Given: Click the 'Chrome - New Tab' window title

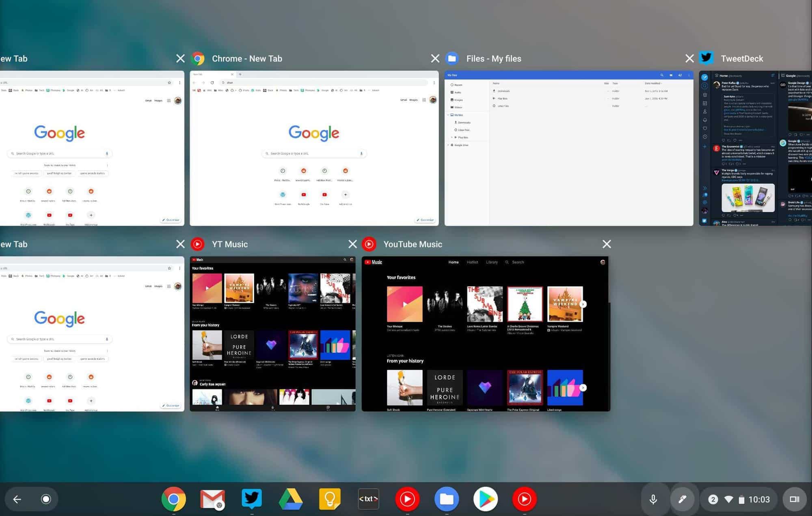Looking at the screenshot, I should 247,58.
